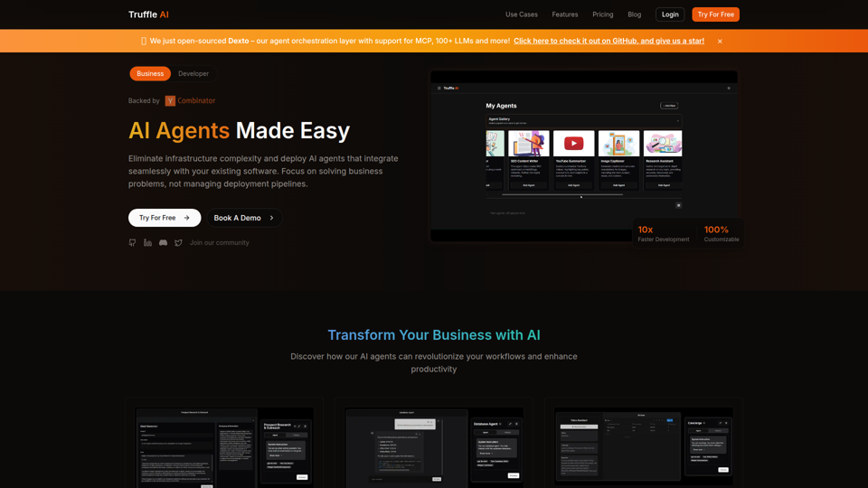Dismiss the Dexto announcement banner

tap(720, 41)
